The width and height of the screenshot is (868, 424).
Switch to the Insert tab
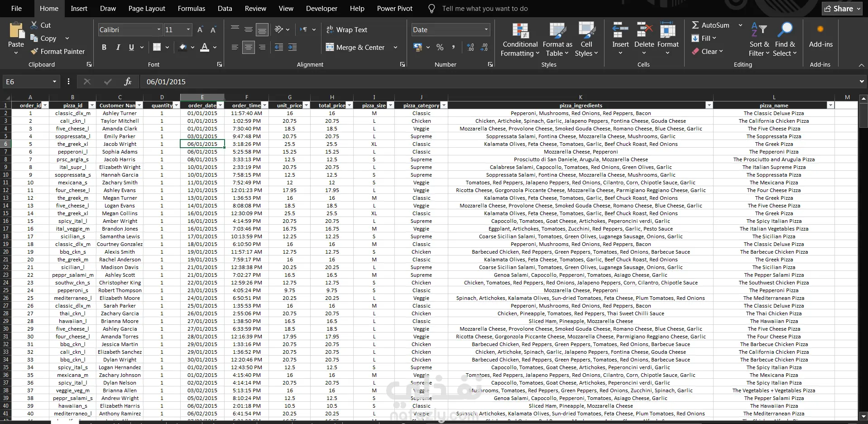[x=79, y=8]
